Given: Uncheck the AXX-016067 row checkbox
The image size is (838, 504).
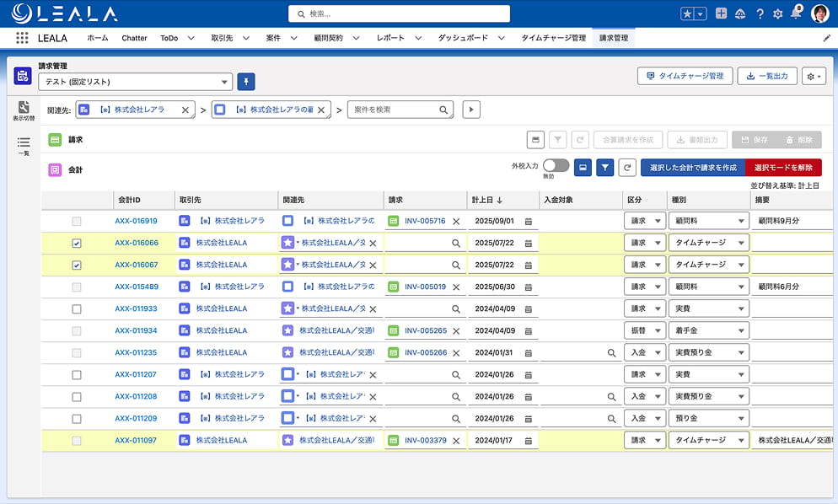Looking at the screenshot, I should 77,265.
